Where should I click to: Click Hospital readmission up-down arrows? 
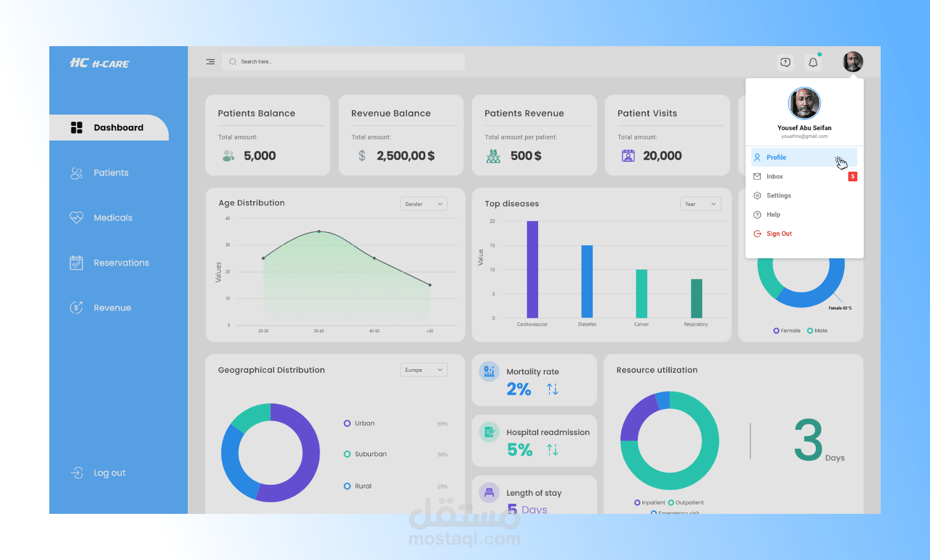click(x=552, y=450)
